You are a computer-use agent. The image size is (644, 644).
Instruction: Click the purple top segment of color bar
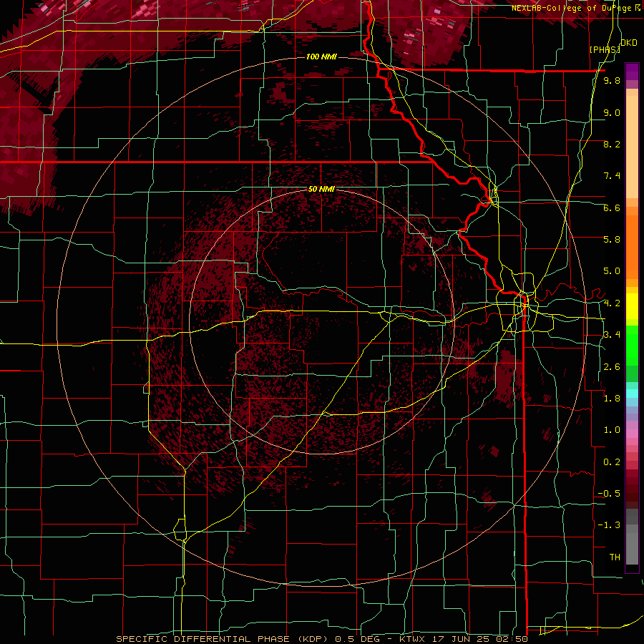632,72
